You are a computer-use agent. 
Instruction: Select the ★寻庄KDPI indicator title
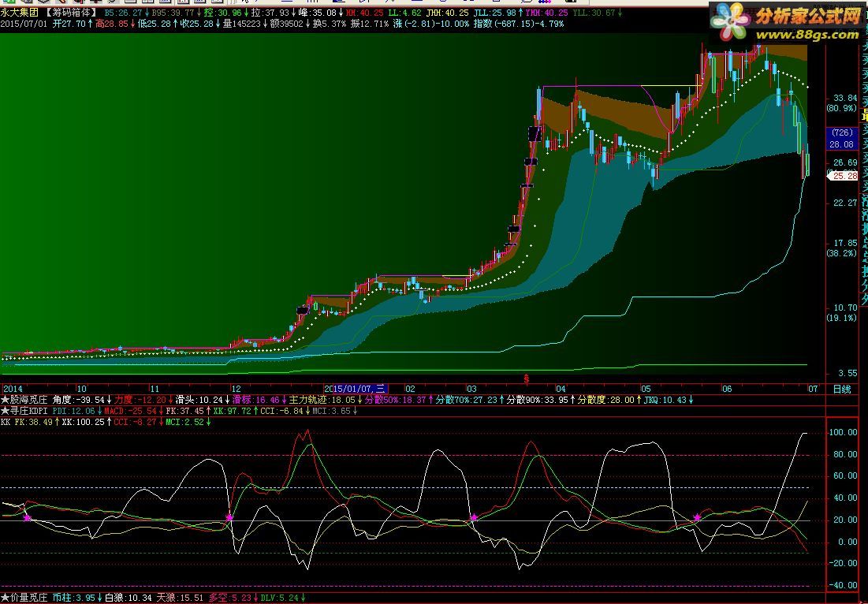[24, 411]
